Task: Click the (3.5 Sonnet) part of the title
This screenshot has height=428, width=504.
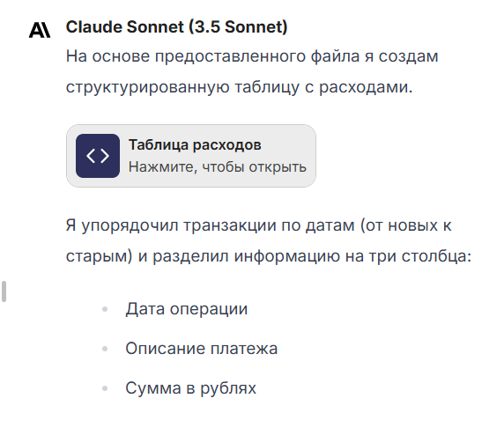Action: [238, 27]
